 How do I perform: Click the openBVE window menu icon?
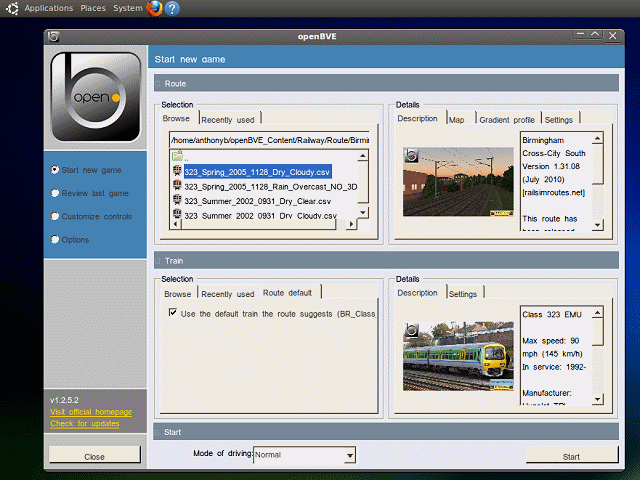click(53, 36)
